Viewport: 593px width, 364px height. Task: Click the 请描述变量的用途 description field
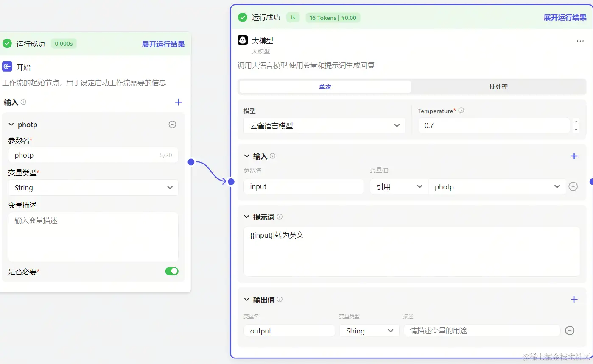[x=482, y=331]
